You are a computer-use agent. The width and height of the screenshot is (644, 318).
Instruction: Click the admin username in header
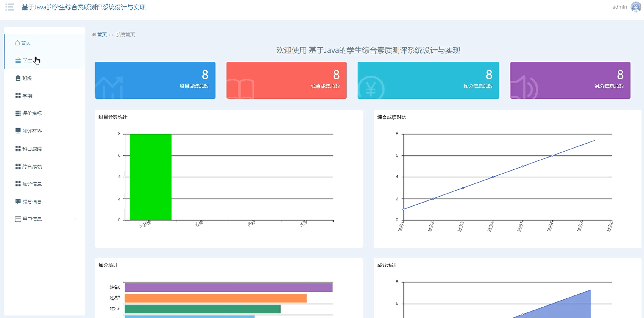(x=619, y=7)
